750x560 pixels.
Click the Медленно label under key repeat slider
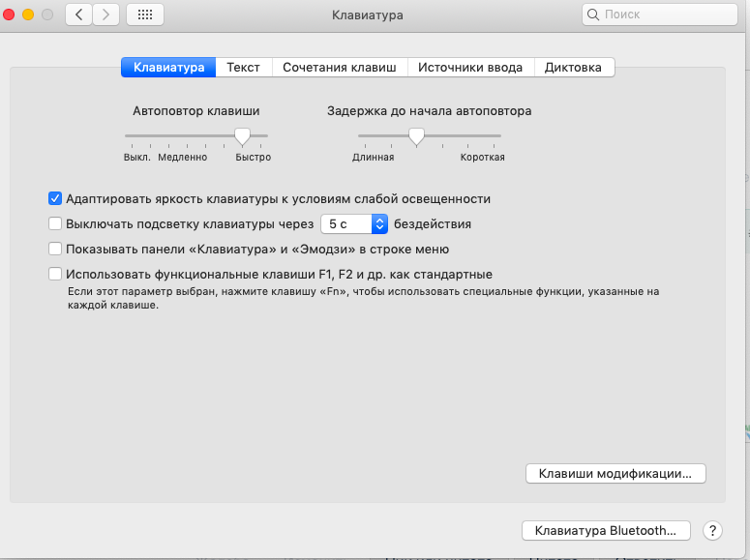point(183,158)
